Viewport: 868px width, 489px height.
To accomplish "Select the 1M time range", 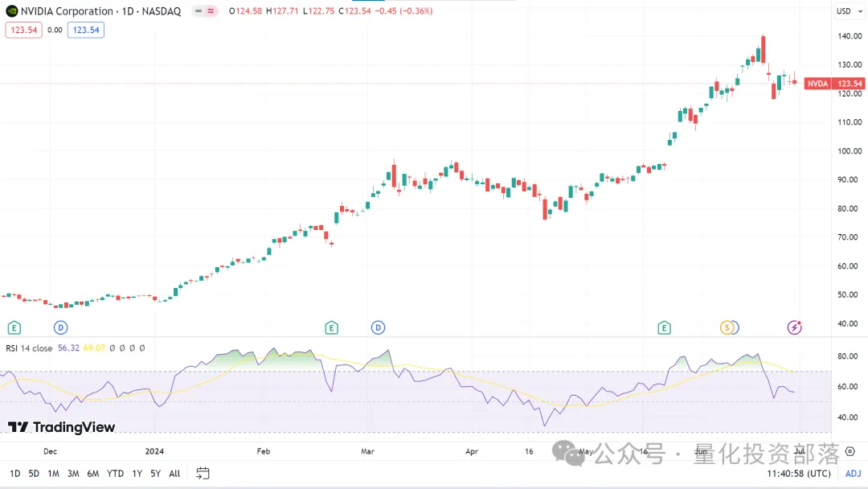I will [53, 474].
